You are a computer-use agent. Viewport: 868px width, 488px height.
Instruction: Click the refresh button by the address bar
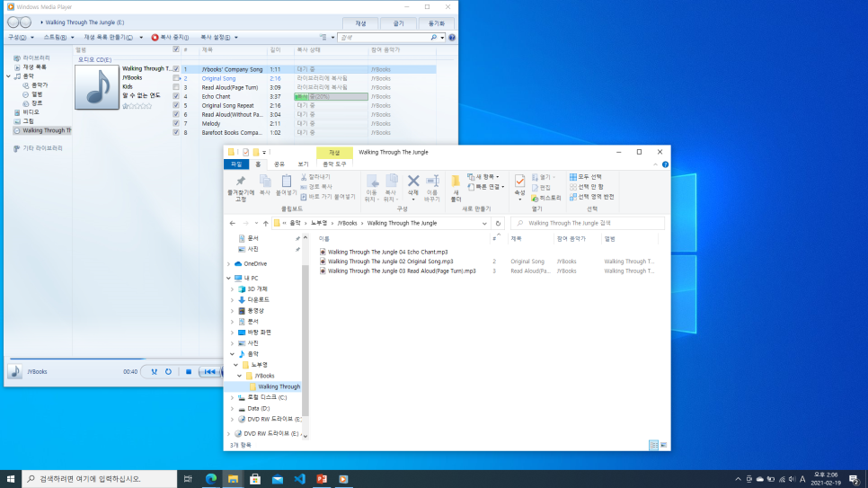[498, 223]
